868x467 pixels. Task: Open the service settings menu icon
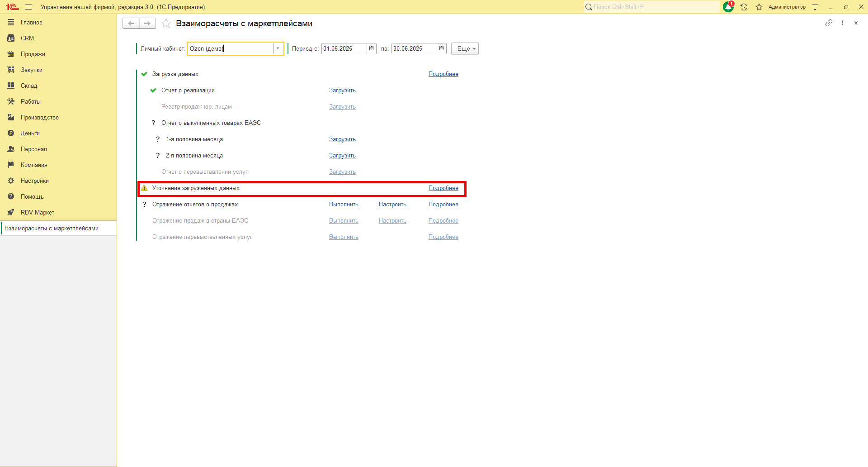click(815, 7)
